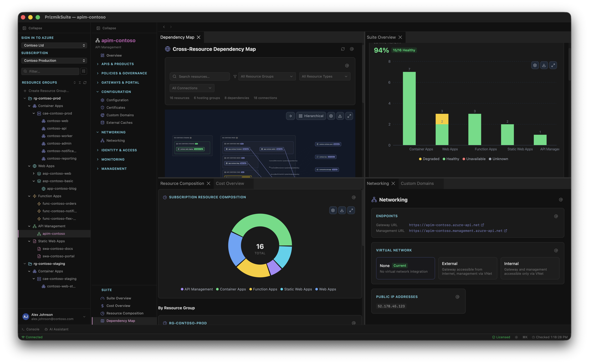Open All Resource Types dropdown
Image resolution: width=589 pixels, height=364 pixels.
point(324,77)
